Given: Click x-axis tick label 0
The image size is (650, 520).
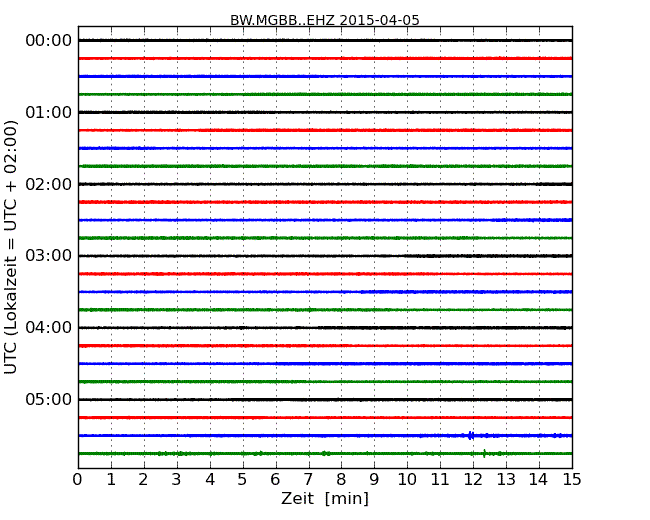Looking at the screenshot, I should pos(78,480).
